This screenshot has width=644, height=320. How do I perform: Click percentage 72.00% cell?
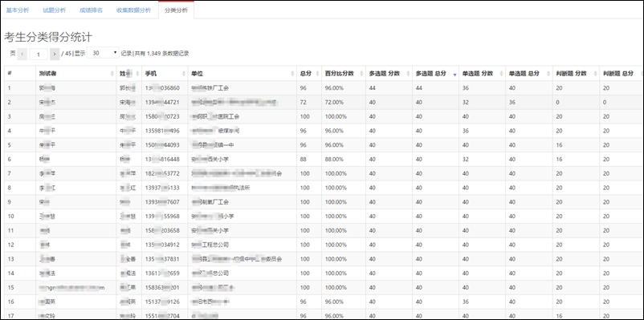[334, 102]
